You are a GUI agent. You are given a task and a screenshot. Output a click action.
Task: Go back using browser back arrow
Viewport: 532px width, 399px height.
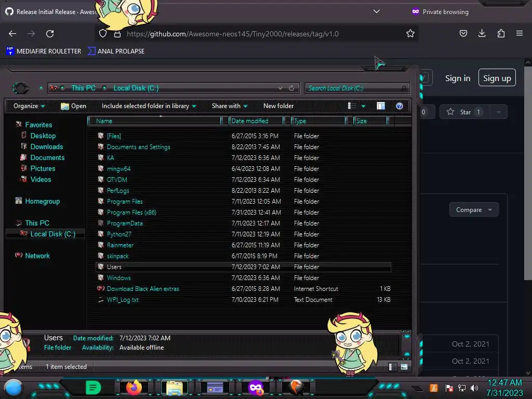coord(12,34)
